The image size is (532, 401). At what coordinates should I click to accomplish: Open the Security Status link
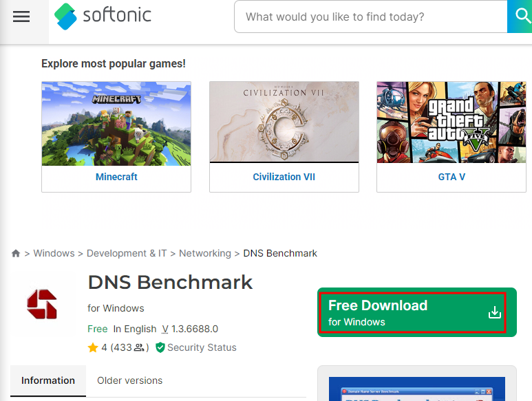202,347
